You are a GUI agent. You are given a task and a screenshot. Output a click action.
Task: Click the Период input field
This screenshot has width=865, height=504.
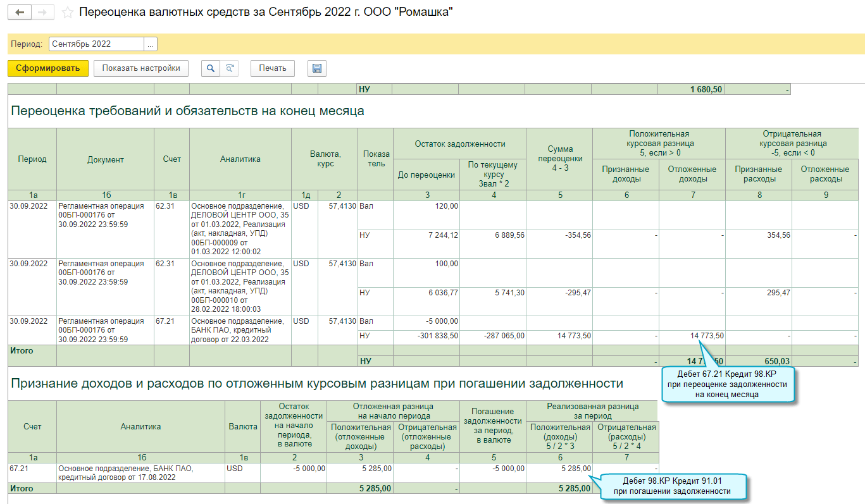96,44
